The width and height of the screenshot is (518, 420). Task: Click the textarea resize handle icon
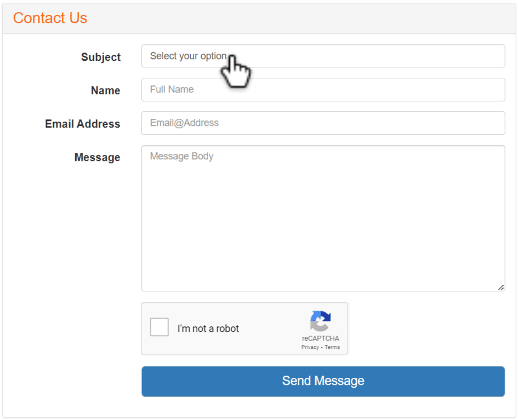click(501, 287)
